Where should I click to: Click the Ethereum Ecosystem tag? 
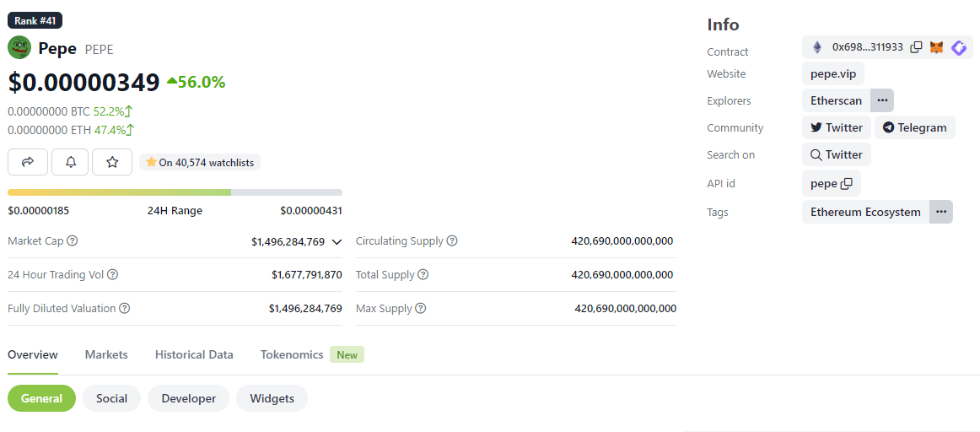865,212
